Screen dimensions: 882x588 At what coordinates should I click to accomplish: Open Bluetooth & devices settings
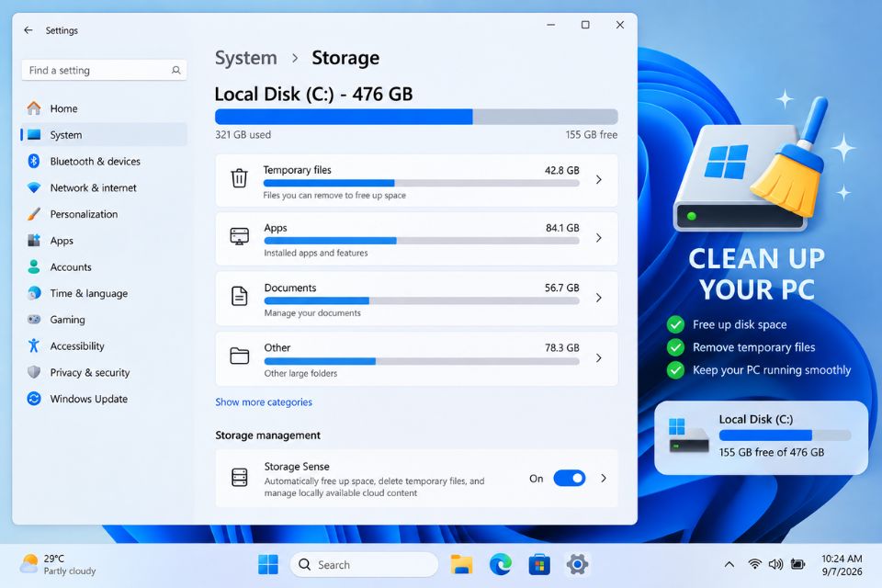[x=104, y=162]
